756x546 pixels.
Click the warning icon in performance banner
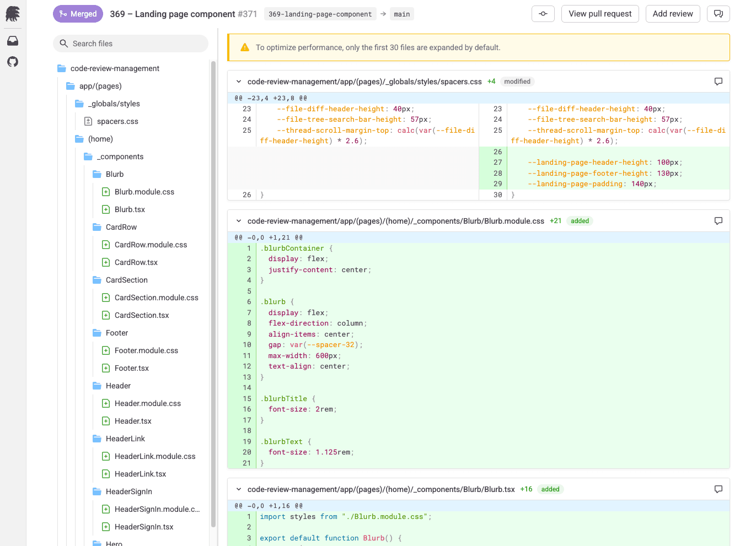245,47
